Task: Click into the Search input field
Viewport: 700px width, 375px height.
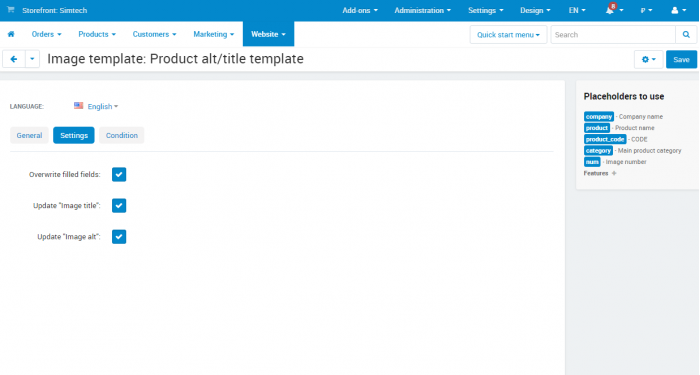Action: [613, 34]
